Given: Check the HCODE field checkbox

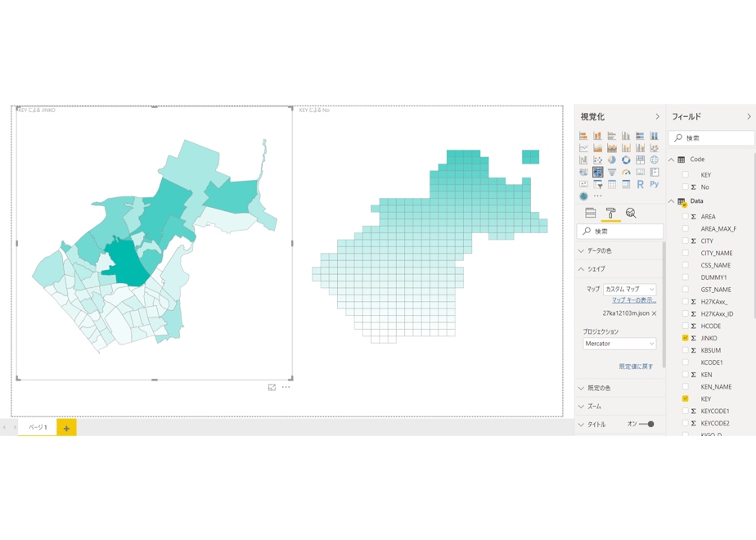Looking at the screenshot, I should pos(685,326).
